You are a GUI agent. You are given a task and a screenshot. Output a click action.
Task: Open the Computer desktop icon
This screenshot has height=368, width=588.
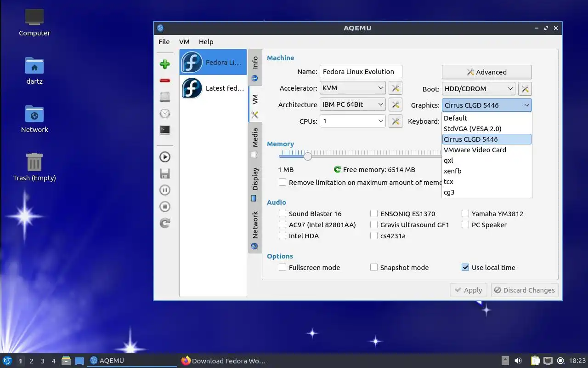click(x=34, y=23)
